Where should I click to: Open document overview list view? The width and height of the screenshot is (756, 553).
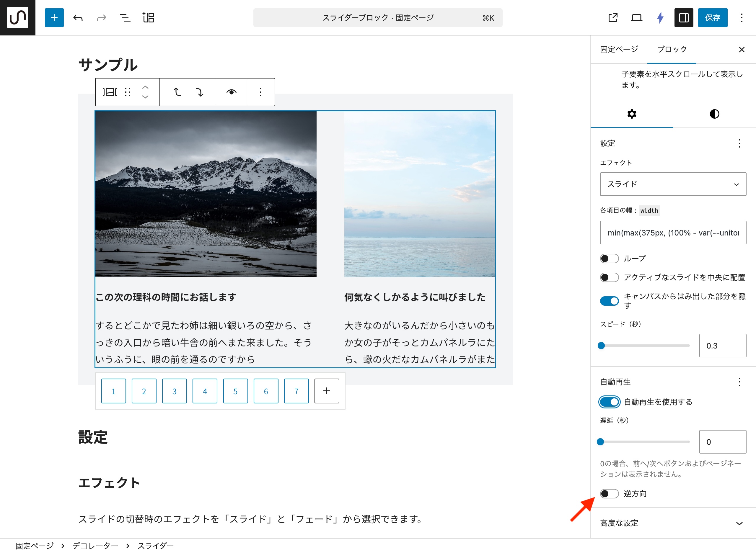point(125,18)
